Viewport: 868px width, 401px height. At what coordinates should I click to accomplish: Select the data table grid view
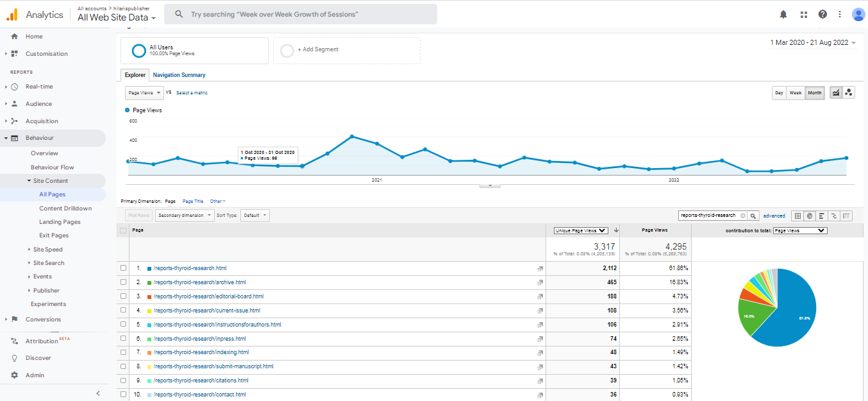(x=797, y=216)
